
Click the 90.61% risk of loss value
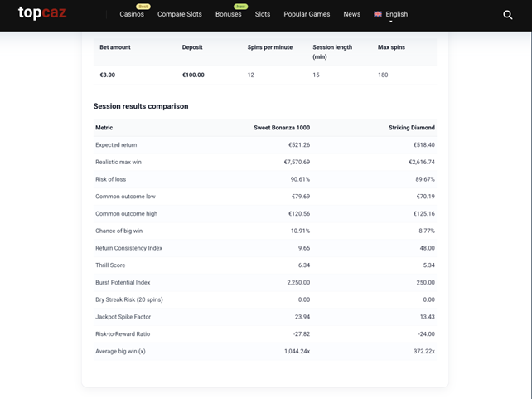coord(300,179)
